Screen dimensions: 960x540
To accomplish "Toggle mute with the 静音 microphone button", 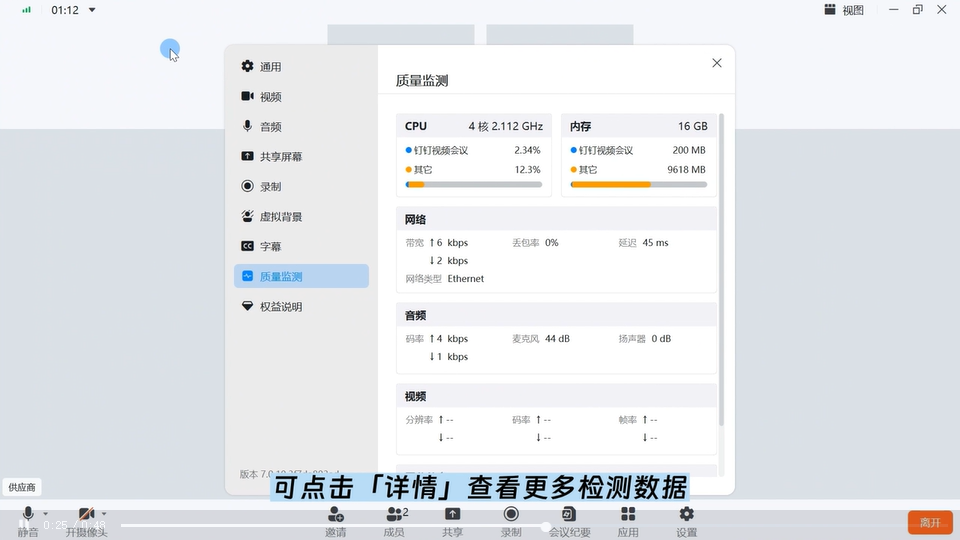I will (x=28, y=522).
